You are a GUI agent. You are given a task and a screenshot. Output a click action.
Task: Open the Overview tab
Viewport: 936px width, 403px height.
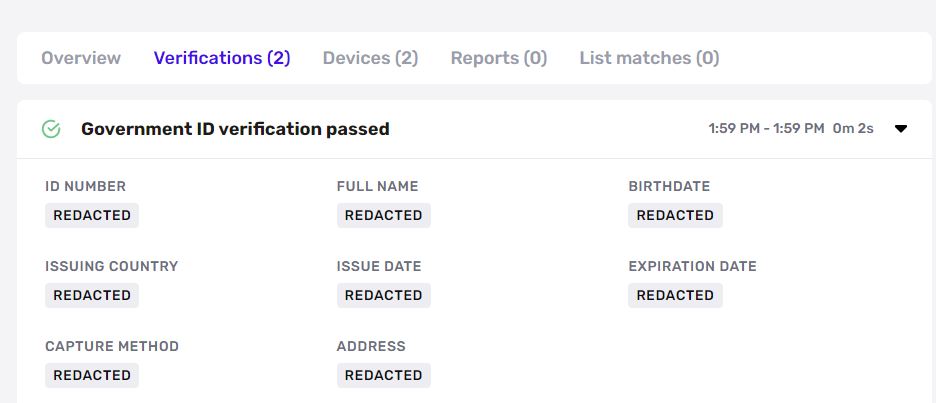(81, 58)
